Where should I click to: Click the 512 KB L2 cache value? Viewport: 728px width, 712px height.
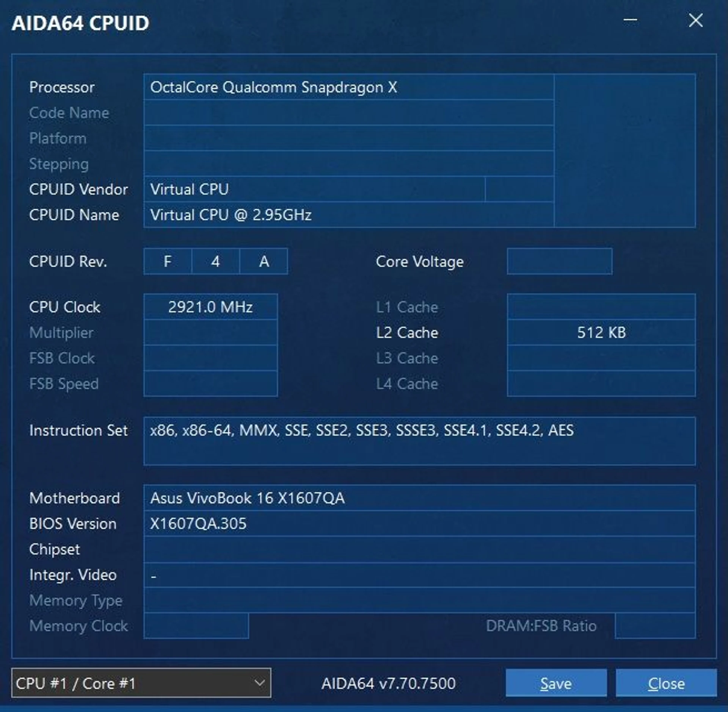click(x=601, y=332)
